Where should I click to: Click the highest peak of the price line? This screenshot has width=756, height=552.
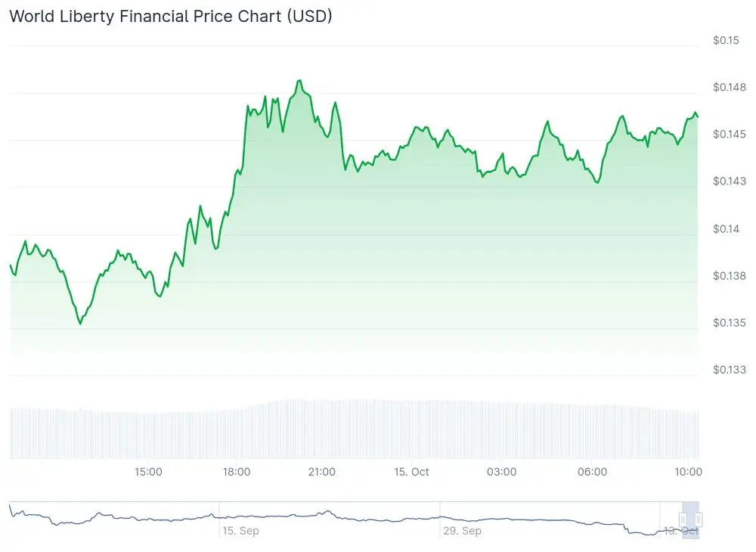[x=300, y=80]
